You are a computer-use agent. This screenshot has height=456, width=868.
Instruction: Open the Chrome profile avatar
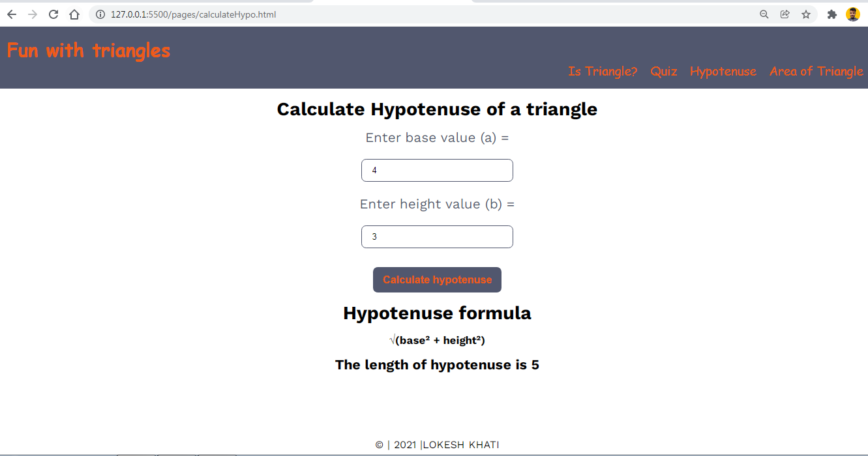[852, 14]
